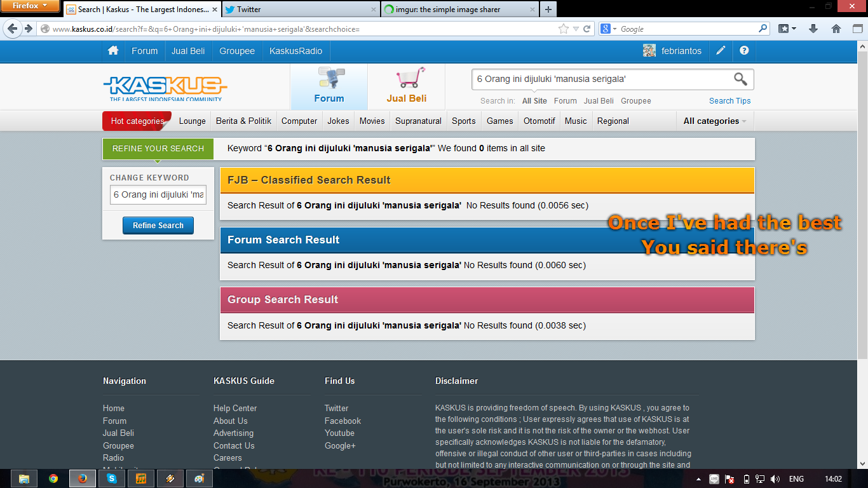Screen dimensions: 868x488
Task: Open the Berita & Politik category
Action: point(244,121)
